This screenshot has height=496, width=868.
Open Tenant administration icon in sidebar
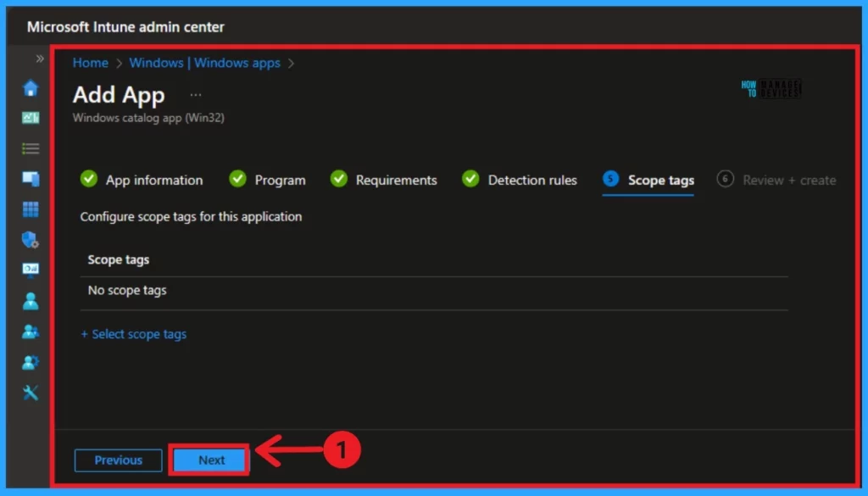point(31,362)
